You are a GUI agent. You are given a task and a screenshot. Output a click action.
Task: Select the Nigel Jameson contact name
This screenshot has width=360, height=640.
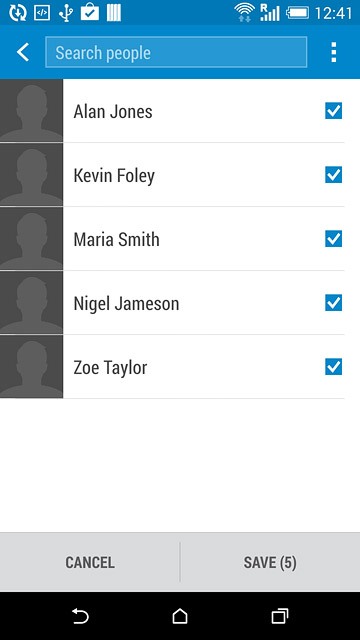pyautogui.click(x=126, y=304)
